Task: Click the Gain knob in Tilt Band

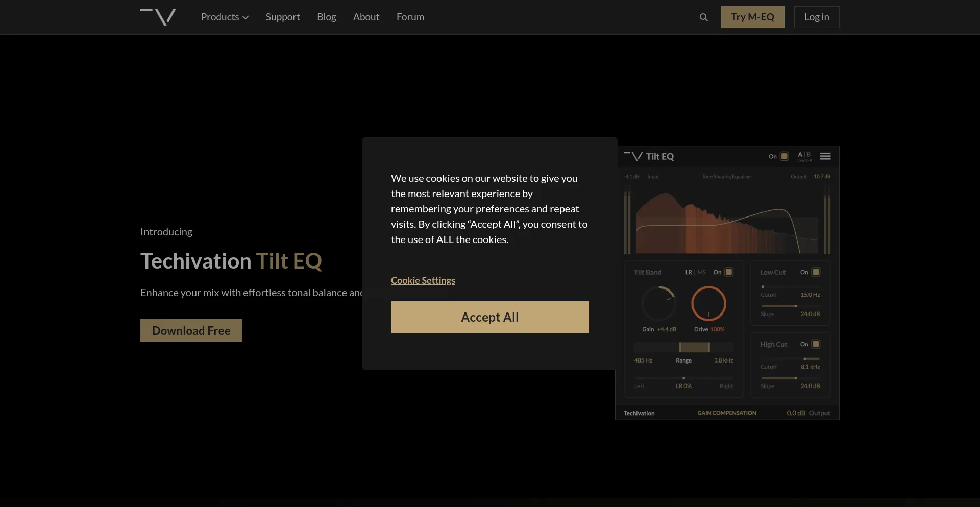Action: 659,303
